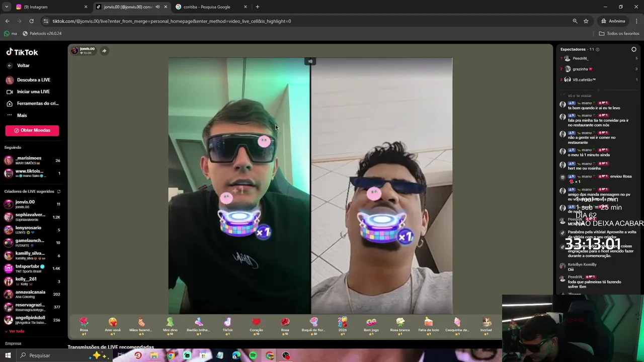644x362 pixels.
Task: Send the Fatia de bolo gift
Action: pyautogui.click(x=429, y=326)
